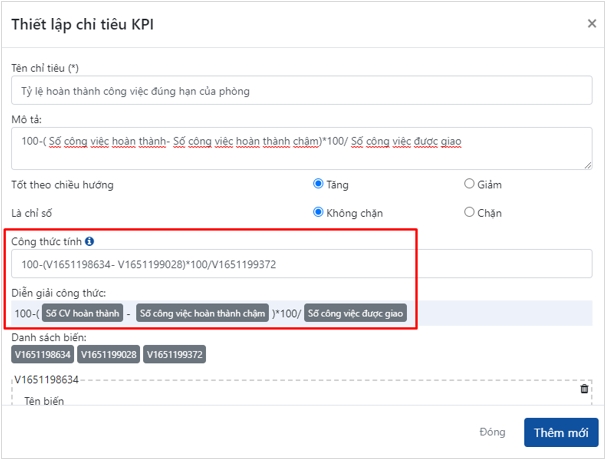Close the Thiết lập chỉ tiêu KPI dialog
Viewport: 607px width, 460px height.
(589, 23)
